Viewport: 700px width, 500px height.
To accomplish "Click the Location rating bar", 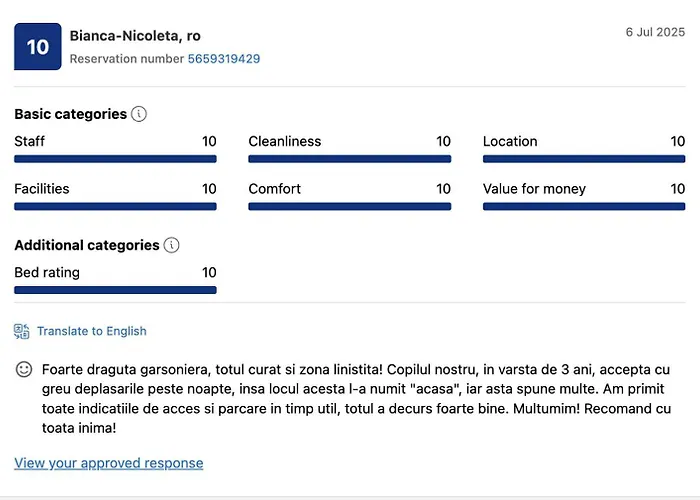I will click(584, 159).
